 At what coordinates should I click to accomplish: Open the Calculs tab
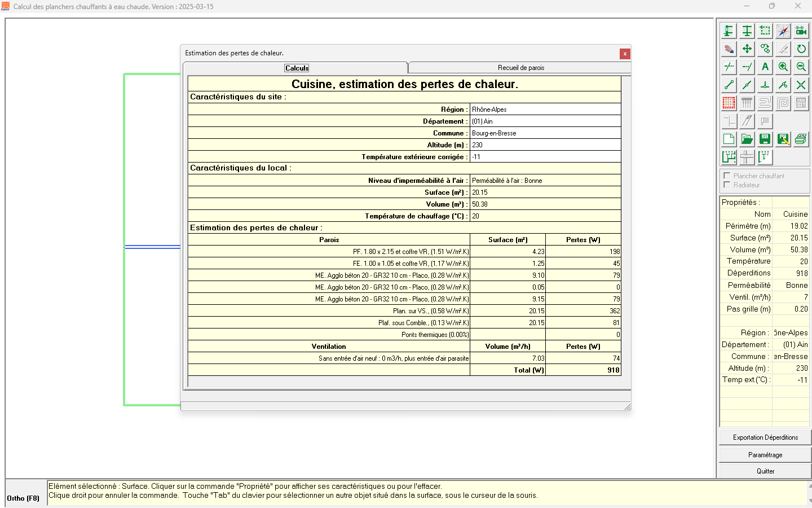coord(297,67)
